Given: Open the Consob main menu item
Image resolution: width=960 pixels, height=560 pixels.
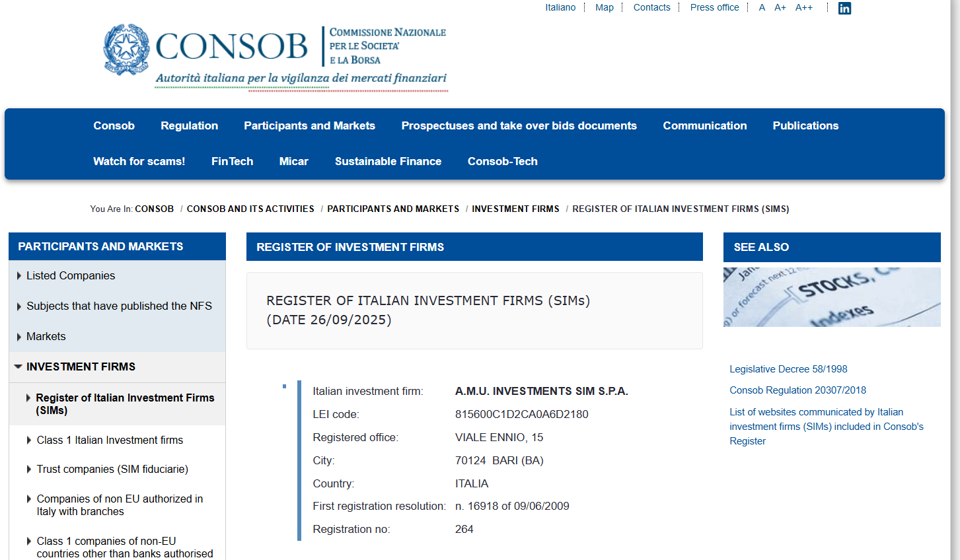Looking at the screenshot, I should pyautogui.click(x=114, y=125).
